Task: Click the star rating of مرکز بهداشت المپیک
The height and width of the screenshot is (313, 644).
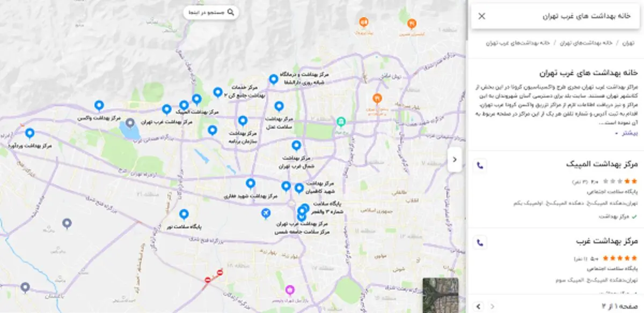Action: (x=620, y=182)
